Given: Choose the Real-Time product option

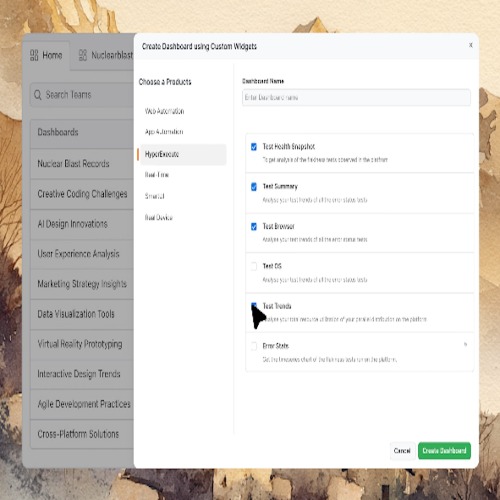Looking at the screenshot, I should [157, 175].
